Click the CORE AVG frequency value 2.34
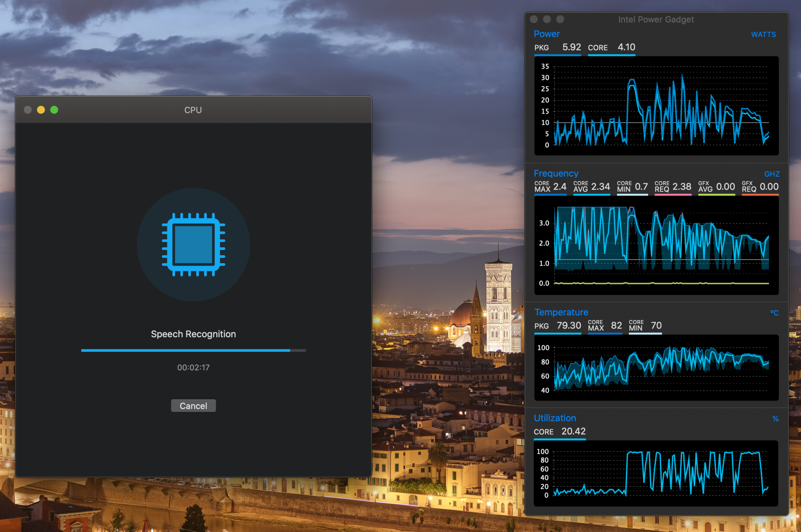The height and width of the screenshot is (532, 801). 600,187
